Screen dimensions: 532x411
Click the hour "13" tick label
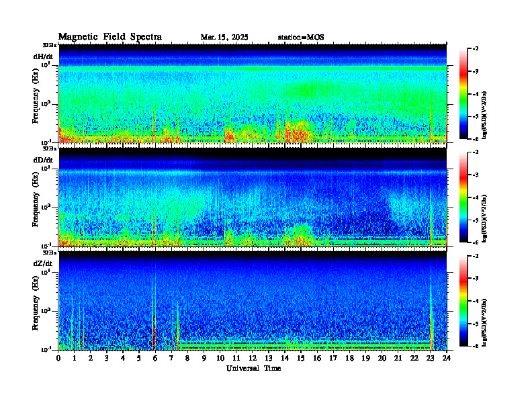pos(269,358)
